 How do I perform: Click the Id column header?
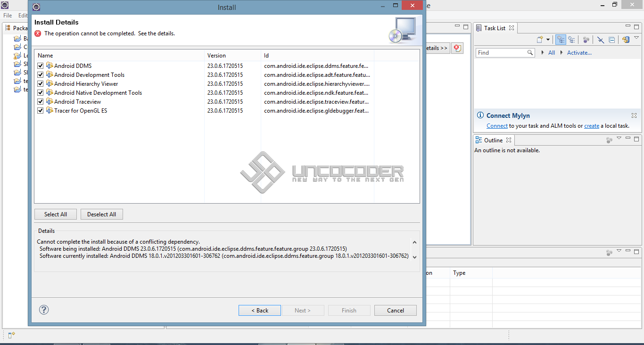317,56
